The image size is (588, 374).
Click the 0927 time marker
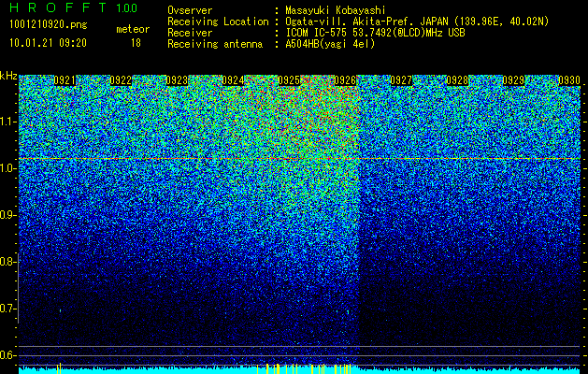coord(401,80)
